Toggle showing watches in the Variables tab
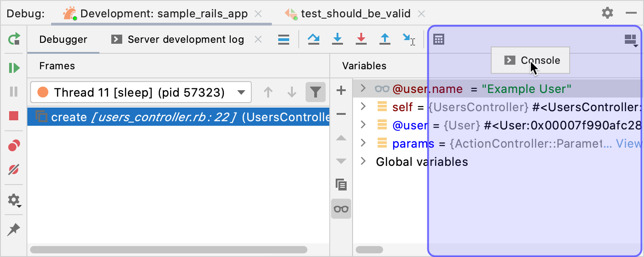The width and height of the screenshot is (644, 257). coord(341,209)
